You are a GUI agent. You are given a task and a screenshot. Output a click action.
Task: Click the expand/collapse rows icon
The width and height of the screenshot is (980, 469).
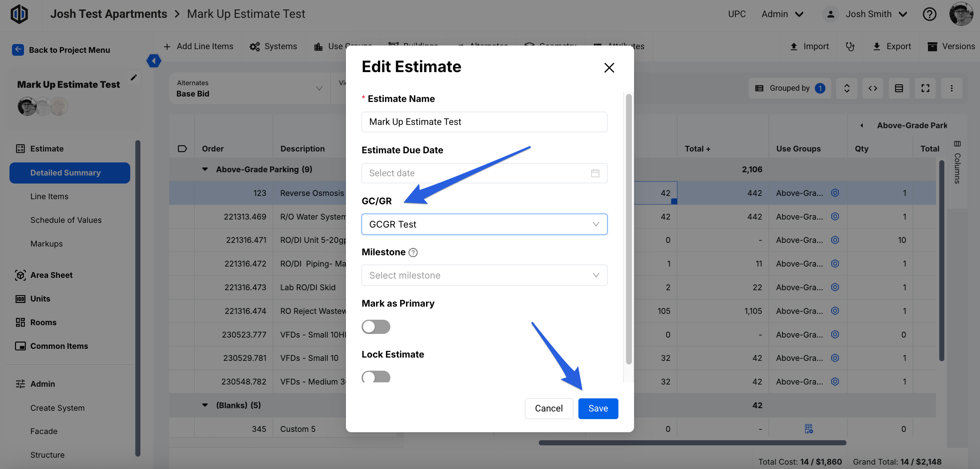tap(846, 88)
